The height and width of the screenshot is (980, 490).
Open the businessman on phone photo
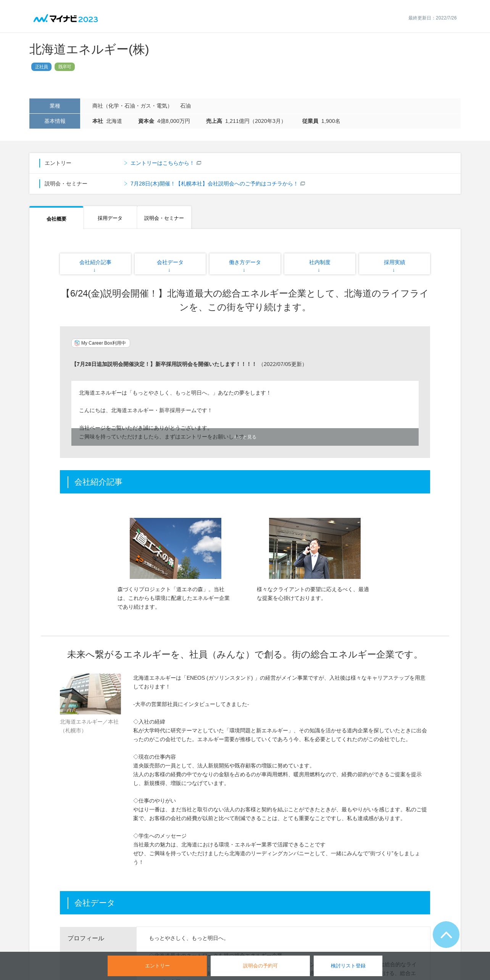tap(315, 548)
